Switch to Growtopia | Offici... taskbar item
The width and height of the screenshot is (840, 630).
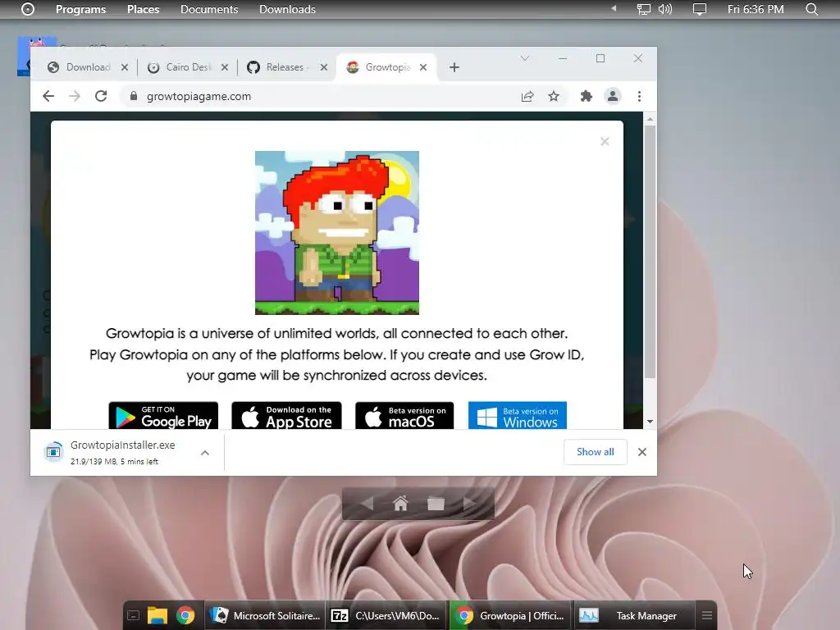[x=510, y=616]
